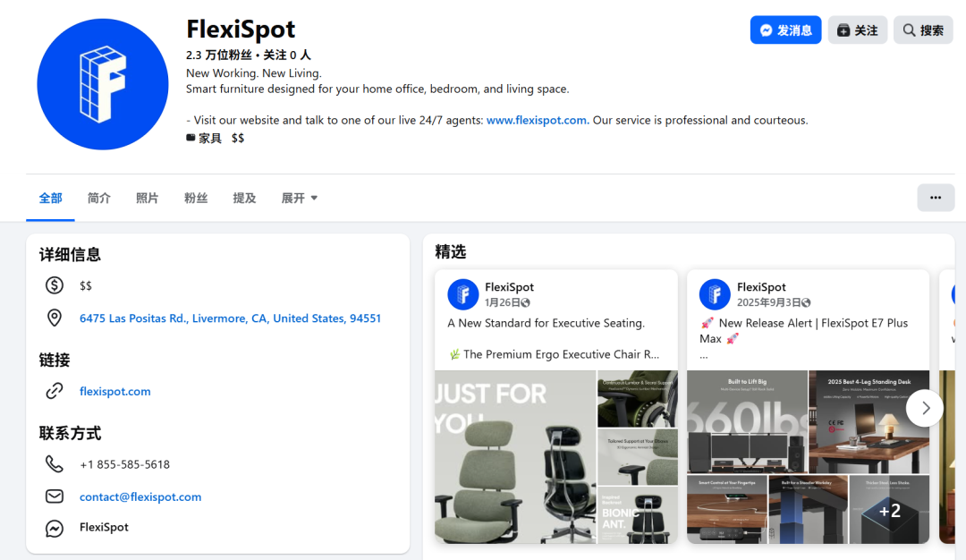Screen dimensions: 966x560
Task: Open the +2 more photos thumbnail
Action: coord(889,510)
